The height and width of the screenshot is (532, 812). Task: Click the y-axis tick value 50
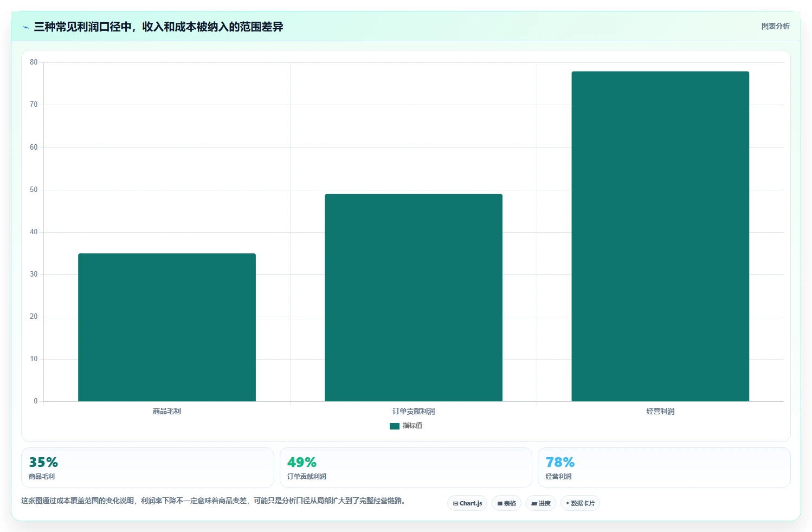[x=34, y=190]
